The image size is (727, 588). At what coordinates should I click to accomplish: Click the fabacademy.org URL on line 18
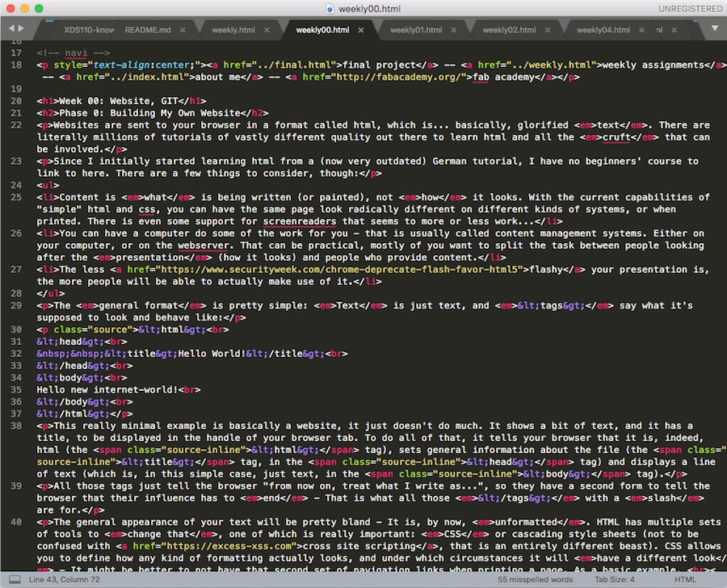point(401,77)
